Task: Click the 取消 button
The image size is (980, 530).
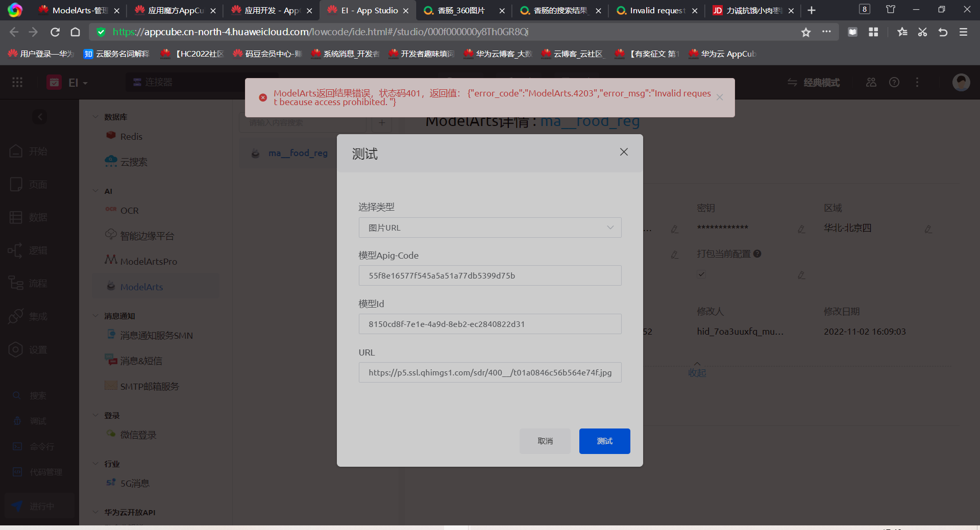Action: click(545, 441)
